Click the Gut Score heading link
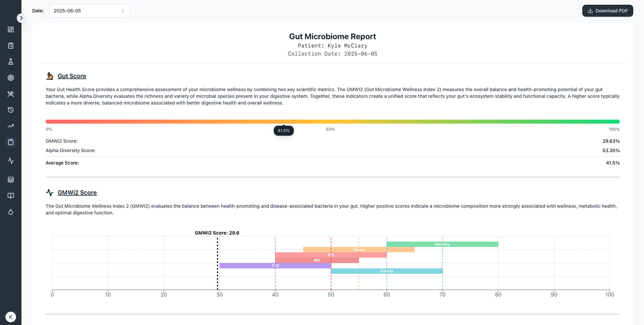Viewport: 644px width, 325px height. click(72, 76)
